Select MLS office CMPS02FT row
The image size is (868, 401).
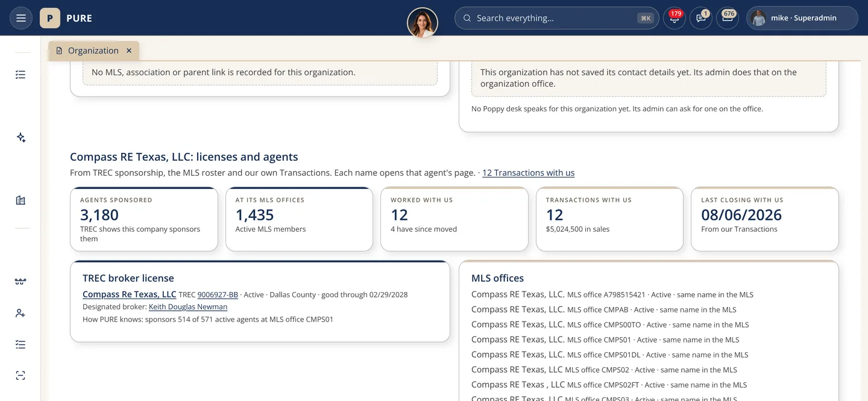609,385
